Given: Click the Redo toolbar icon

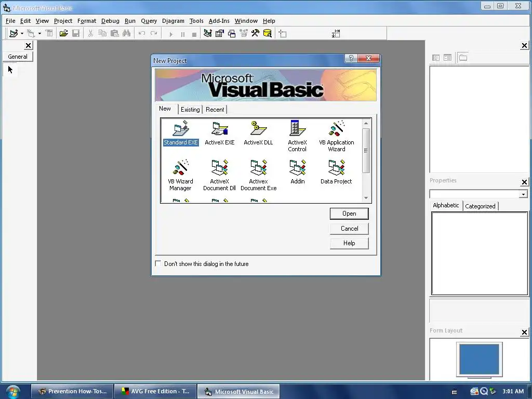Looking at the screenshot, I should tap(154, 33).
